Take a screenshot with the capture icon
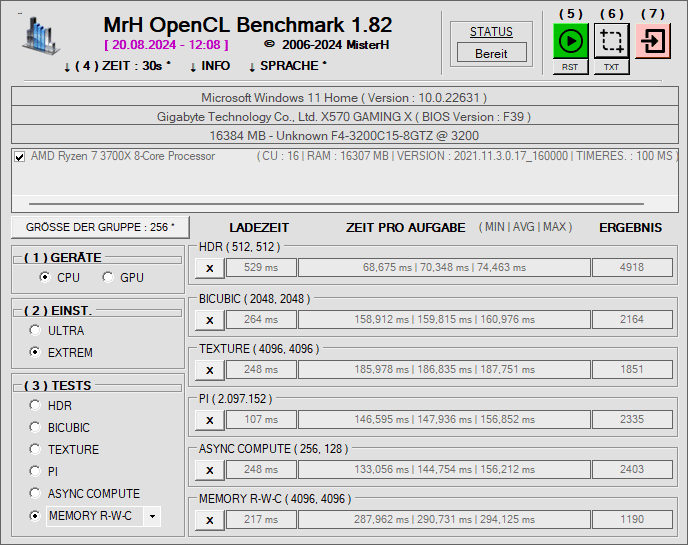This screenshot has height=545, width=688. coord(612,41)
